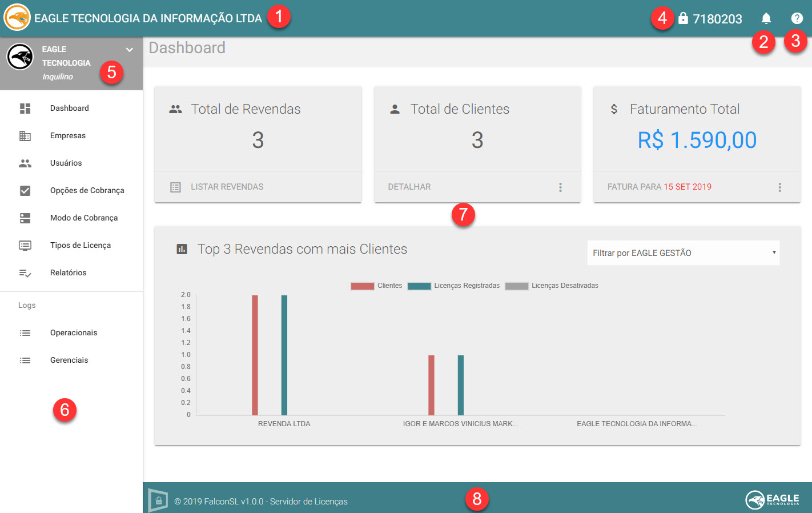Go to Empresas in the sidebar
Screen dimensions: 812x513
coord(71,136)
